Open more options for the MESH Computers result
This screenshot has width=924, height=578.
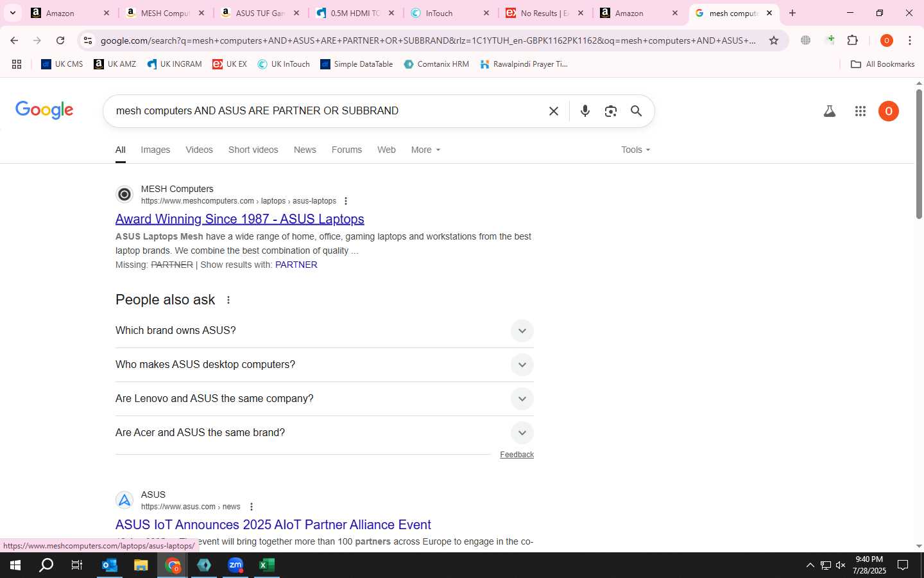tap(346, 201)
